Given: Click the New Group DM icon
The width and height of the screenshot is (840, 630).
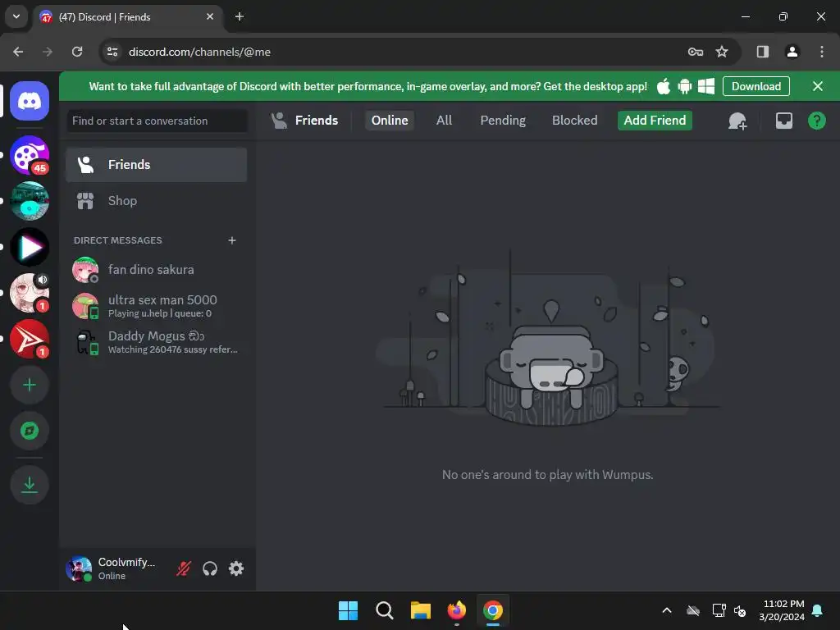Looking at the screenshot, I should [x=737, y=121].
